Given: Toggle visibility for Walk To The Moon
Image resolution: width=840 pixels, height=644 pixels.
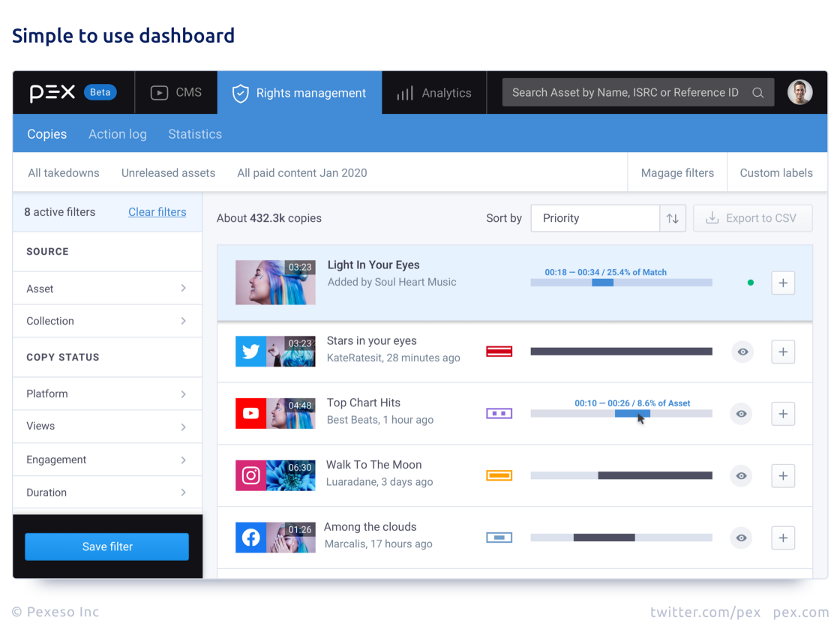Looking at the screenshot, I should 741,475.
